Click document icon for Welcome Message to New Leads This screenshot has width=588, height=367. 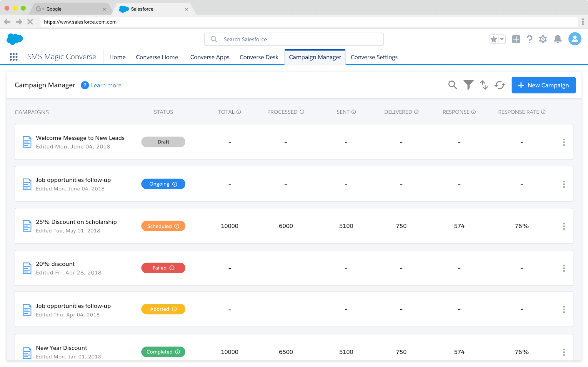coord(27,142)
